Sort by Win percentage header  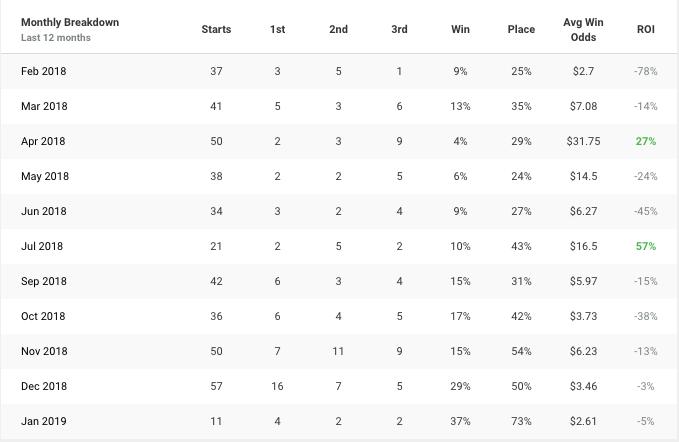point(460,29)
